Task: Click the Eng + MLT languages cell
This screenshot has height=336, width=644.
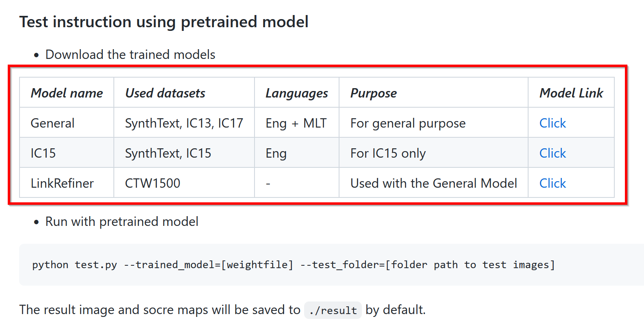Action: (x=296, y=123)
